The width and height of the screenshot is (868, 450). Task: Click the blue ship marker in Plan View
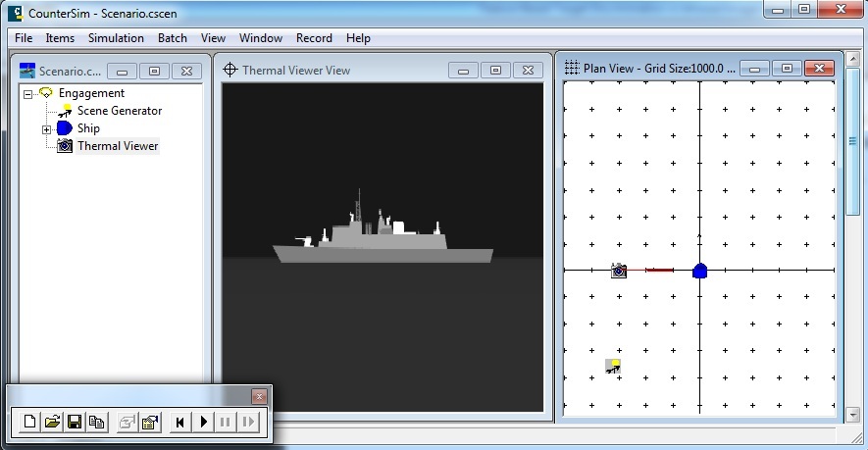click(699, 271)
